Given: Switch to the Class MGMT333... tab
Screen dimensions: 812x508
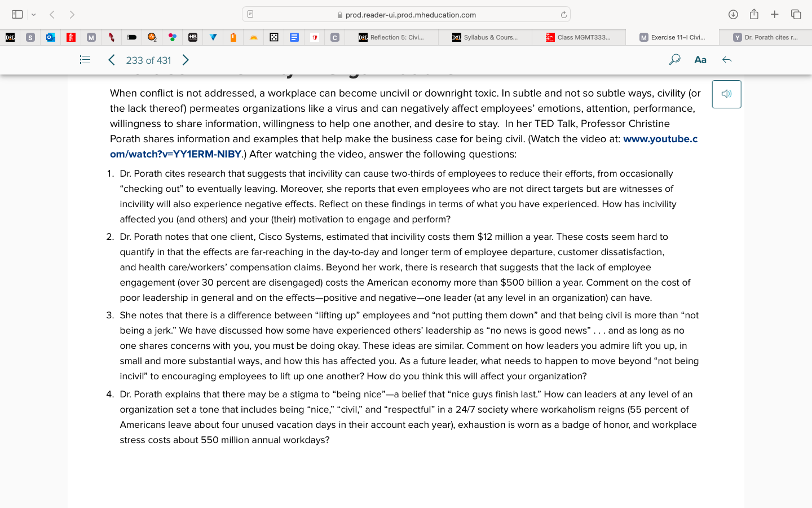Looking at the screenshot, I should (x=579, y=37).
